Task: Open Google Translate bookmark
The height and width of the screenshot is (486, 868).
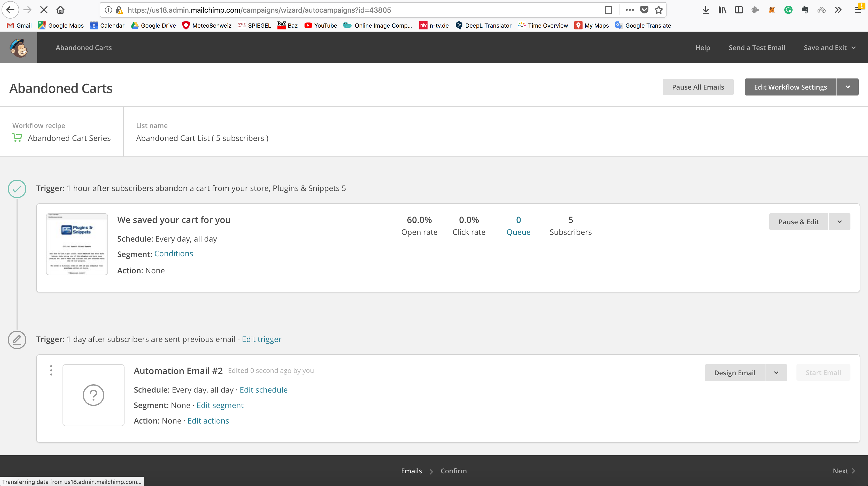Action: (x=643, y=25)
